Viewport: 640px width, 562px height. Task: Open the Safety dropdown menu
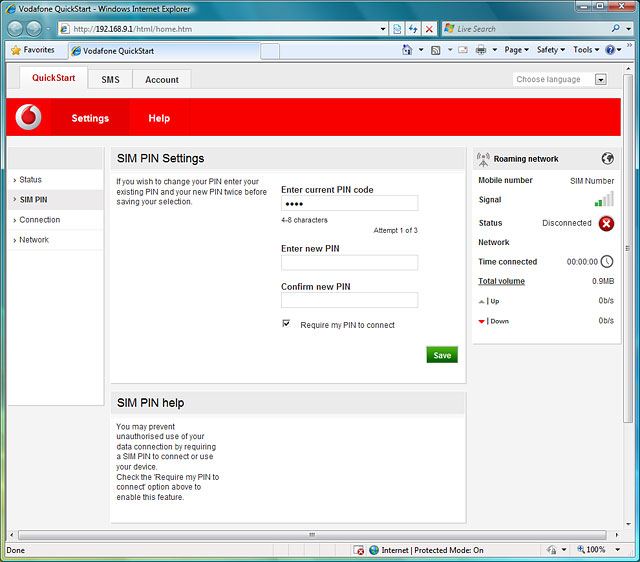pyautogui.click(x=551, y=50)
